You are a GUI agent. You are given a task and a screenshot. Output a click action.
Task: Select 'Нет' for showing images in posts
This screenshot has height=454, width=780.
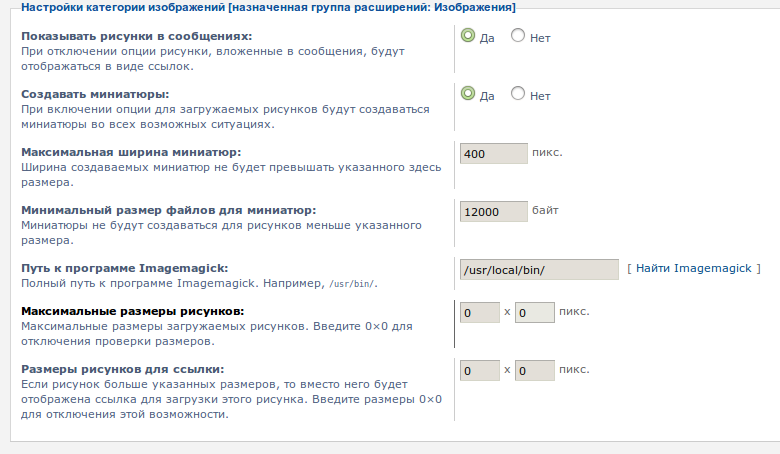click(518, 36)
